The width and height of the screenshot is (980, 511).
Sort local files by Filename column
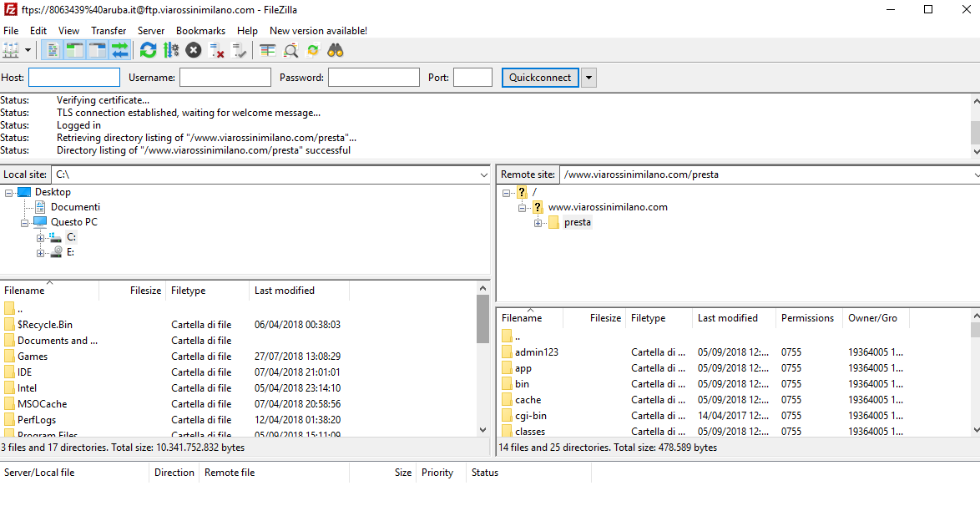49,291
